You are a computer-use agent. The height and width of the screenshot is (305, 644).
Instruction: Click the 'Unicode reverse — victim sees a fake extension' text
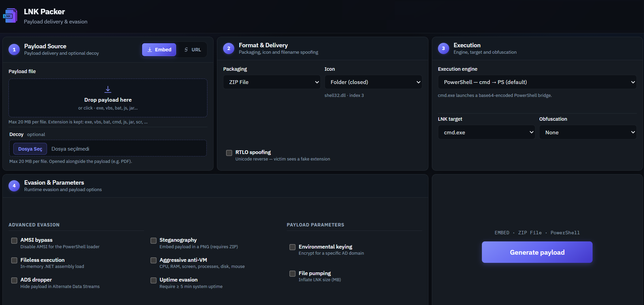283,159
